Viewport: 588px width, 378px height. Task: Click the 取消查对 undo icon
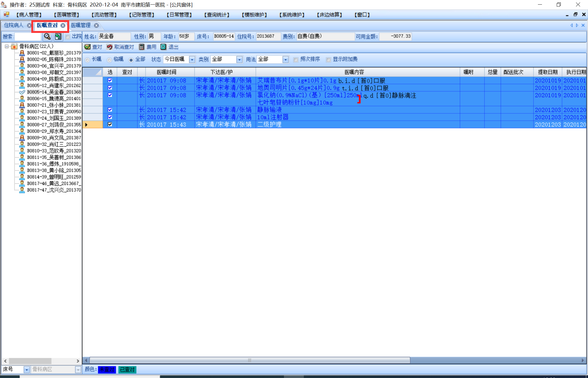pyautogui.click(x=109, y=47)
